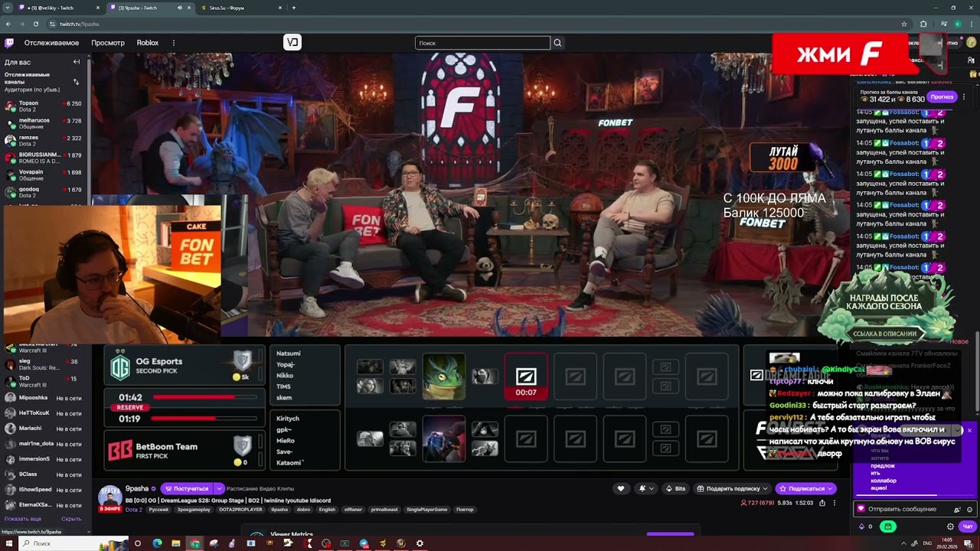980x551 pixels.
Task: Click the search magnifier button
Action: (x=557, y=43)
